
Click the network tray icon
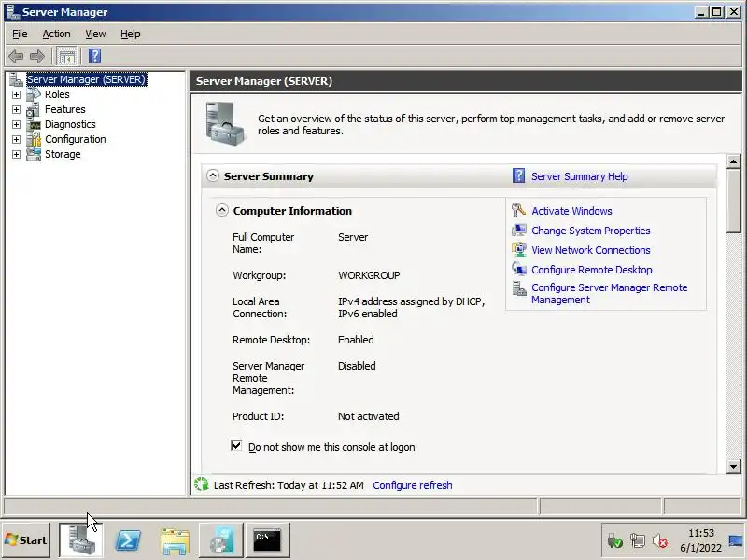(x=638, y=541)
